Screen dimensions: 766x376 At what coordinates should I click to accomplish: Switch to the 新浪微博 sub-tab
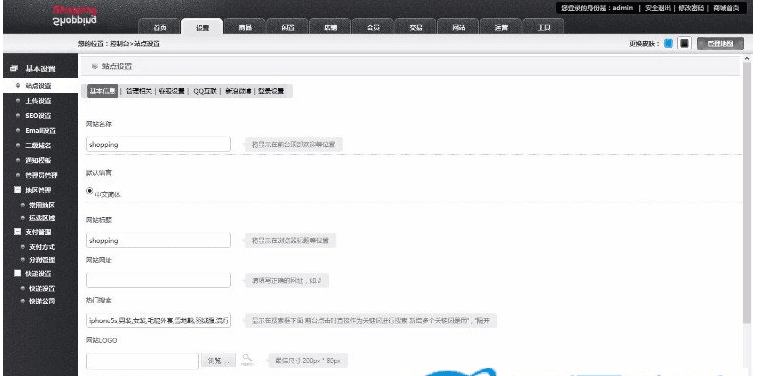238,91
